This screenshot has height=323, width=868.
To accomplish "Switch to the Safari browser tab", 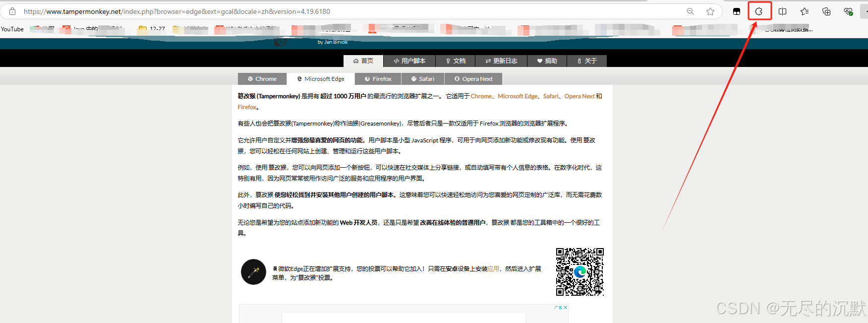I will 423,79.
